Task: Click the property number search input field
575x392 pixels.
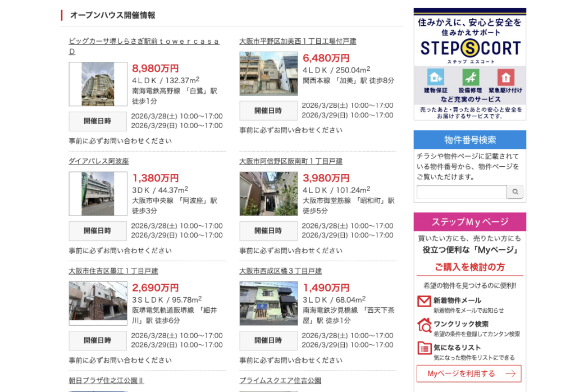Action: click(460, 192)
